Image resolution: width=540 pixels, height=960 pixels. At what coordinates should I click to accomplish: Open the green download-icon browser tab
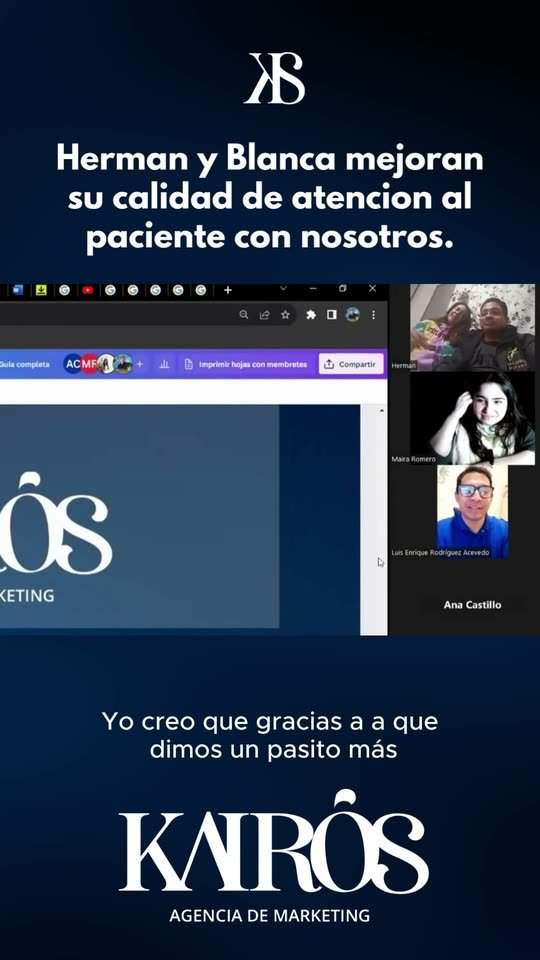[x=41, y=290]
